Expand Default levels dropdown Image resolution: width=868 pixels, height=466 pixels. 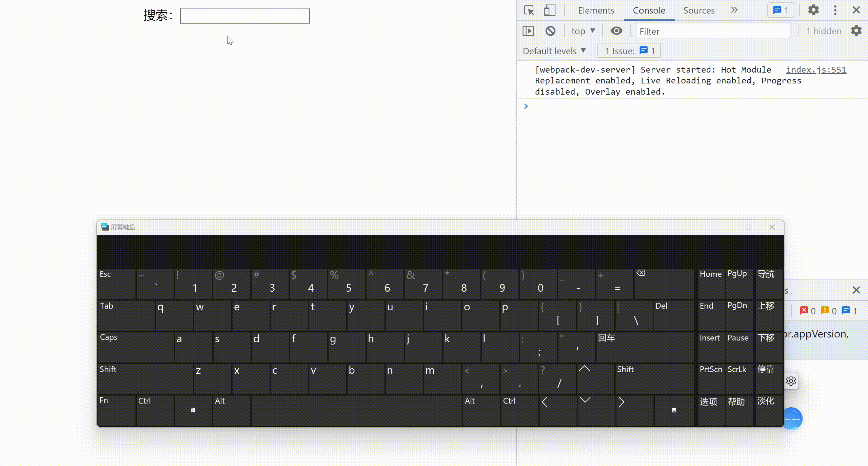point(554,51)
